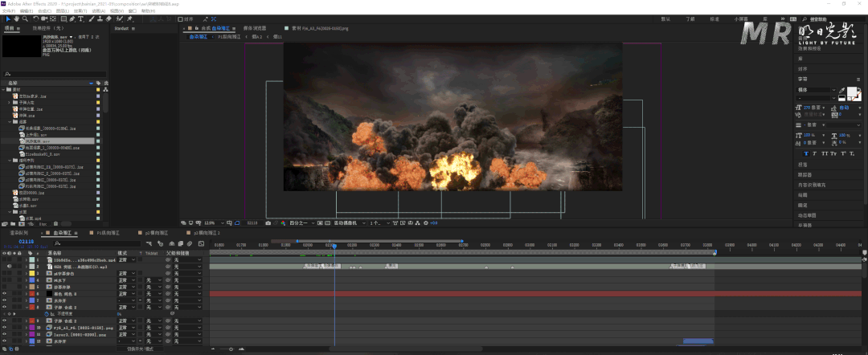The height and width of the screenshot is (355, 868).
Task: Click the 搜索帮助 search field
Action: coord(833,18)
